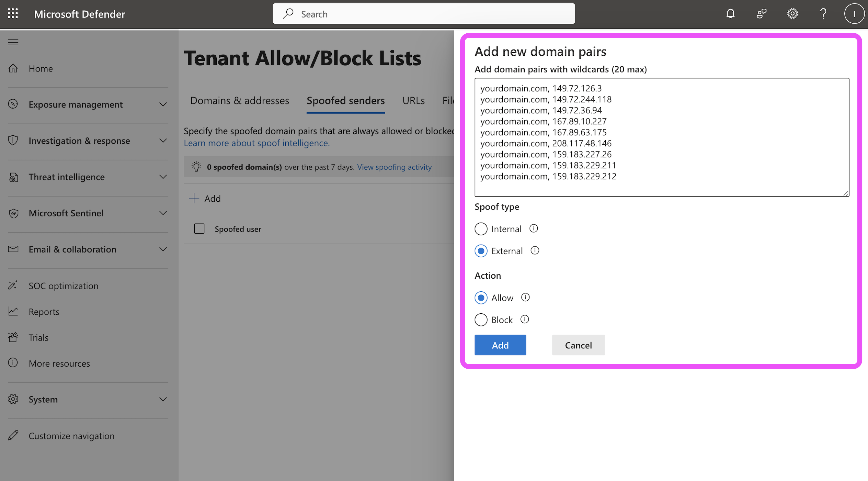The image size is (868, 481).
Task: Choose the Block action radio
Action: pos(481,320)
